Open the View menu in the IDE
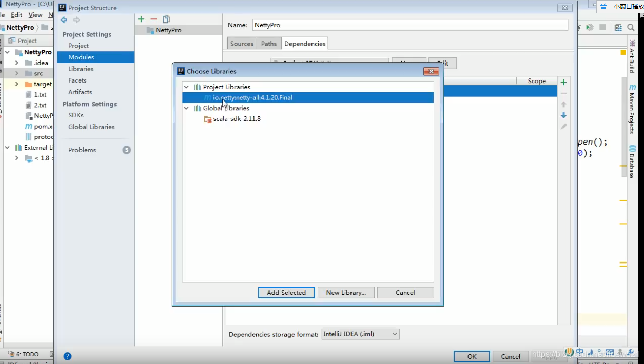Screen dimensions: 644x364 (35, 15)
